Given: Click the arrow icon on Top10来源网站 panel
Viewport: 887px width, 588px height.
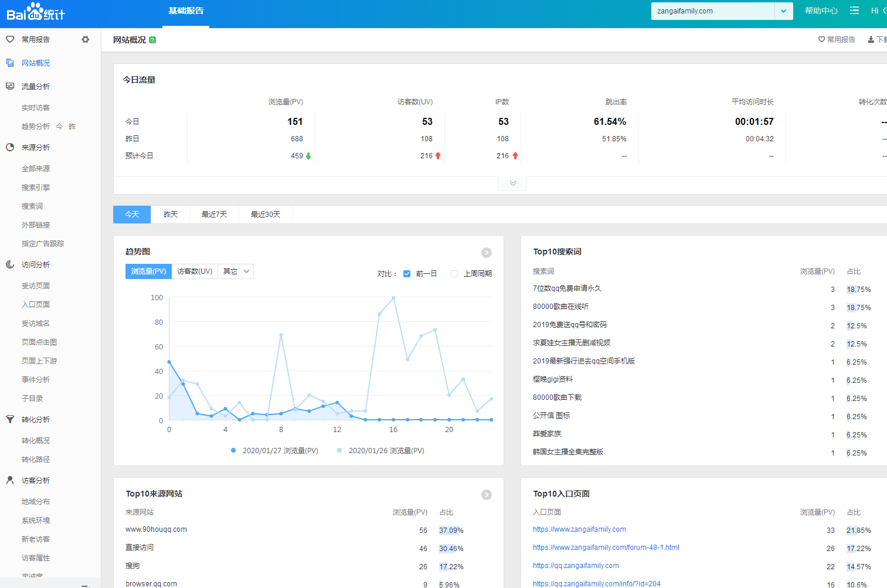Looking at the screenshot, I should pyautogui.click(x=487, y=495).
